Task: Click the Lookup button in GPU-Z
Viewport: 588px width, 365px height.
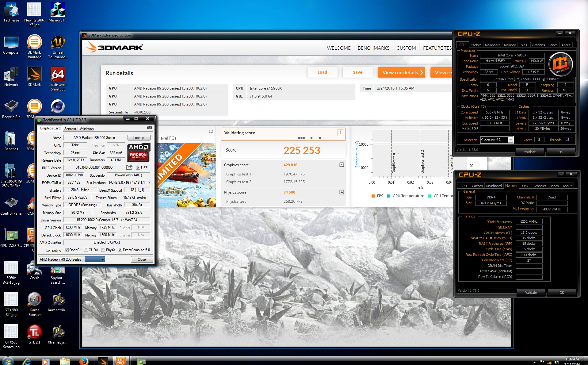Action: click(139, 138)
